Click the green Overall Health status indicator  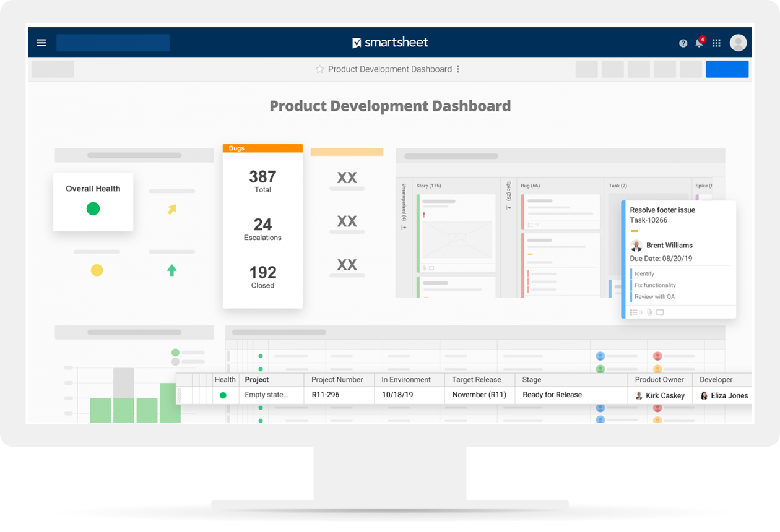[93, 209]
